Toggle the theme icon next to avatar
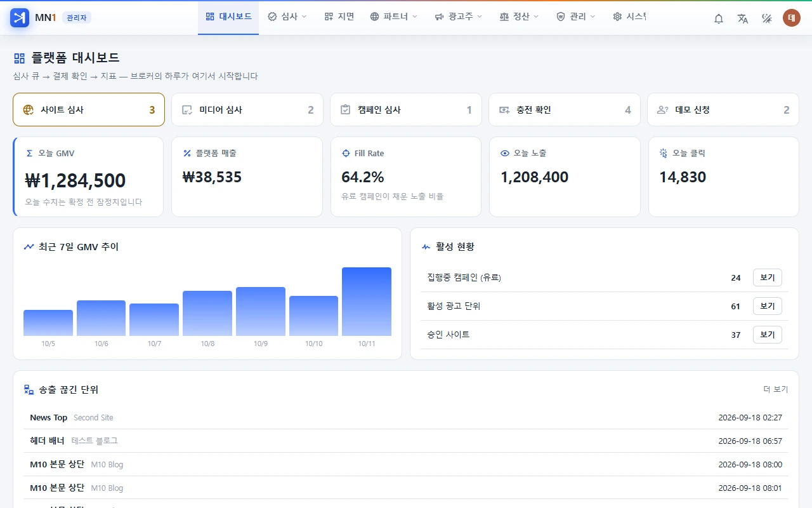This screenshot has height=508, width=812. tap(767, 18)
